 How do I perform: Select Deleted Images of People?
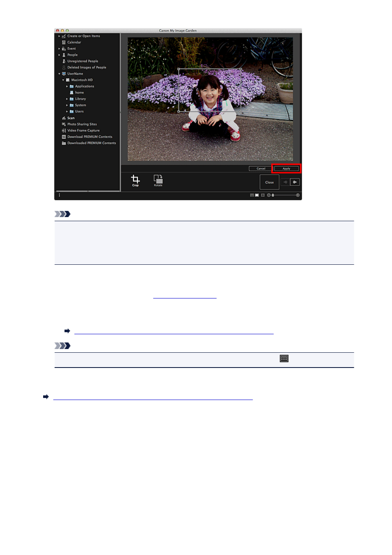(87, 67)
